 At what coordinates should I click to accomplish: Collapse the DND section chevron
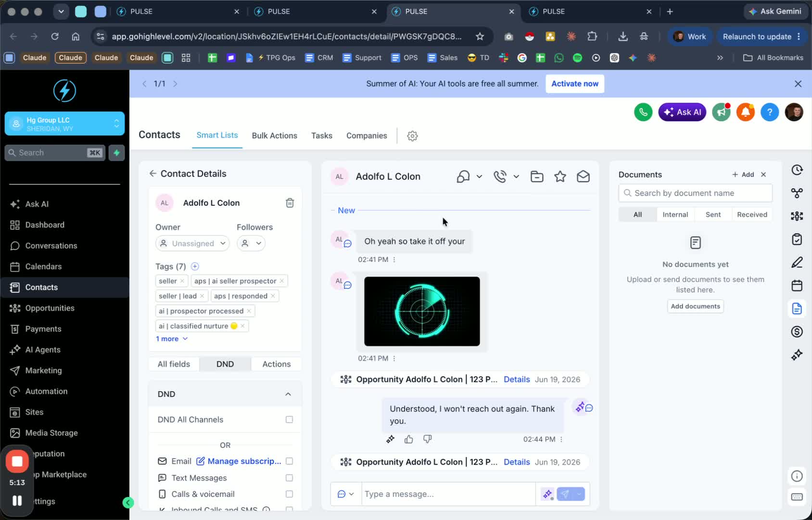[288, 394]
